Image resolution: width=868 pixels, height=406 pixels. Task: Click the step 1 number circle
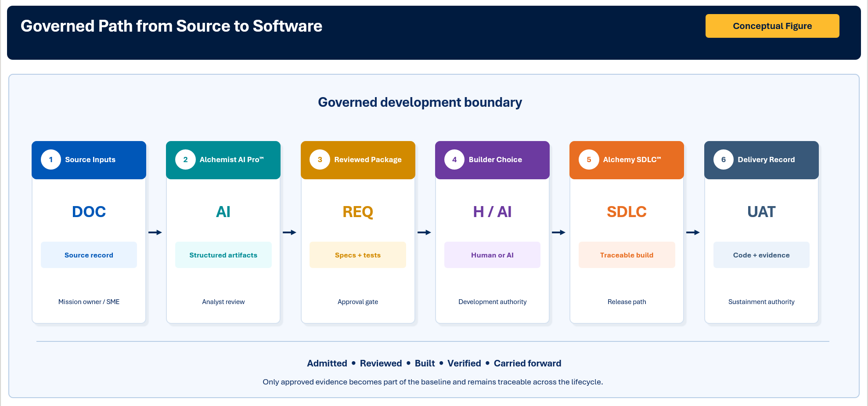(51, 159)
